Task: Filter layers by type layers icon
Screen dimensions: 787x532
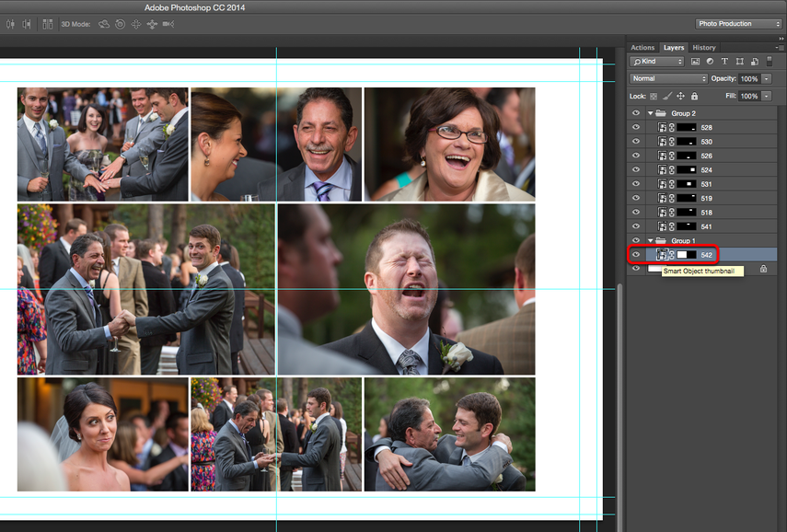Action: click(x=724, y=62)
